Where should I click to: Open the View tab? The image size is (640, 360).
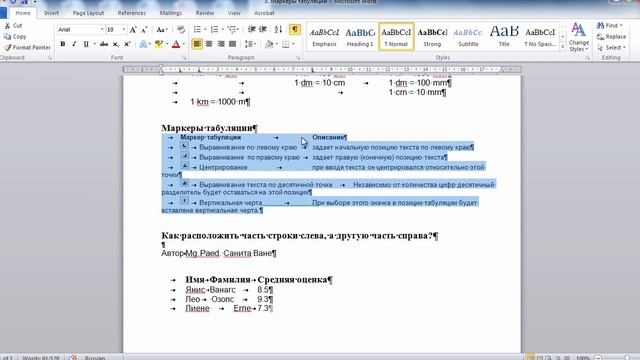[234, 13]
